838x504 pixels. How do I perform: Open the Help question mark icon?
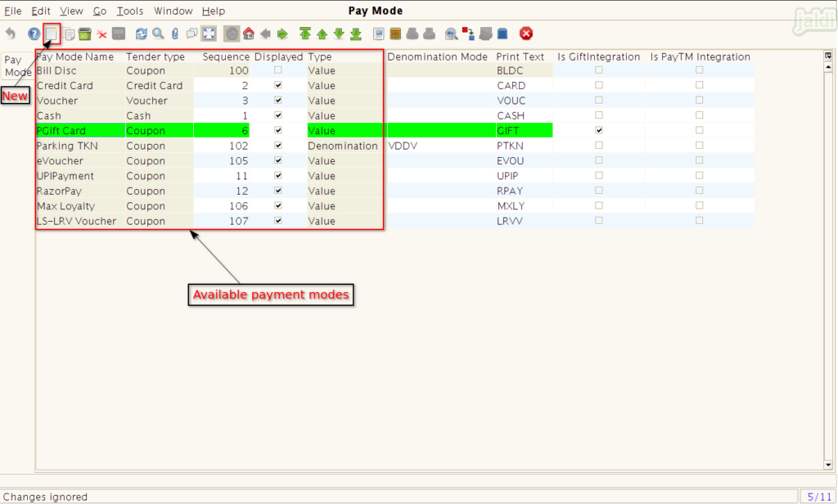[x=34, y=34]
